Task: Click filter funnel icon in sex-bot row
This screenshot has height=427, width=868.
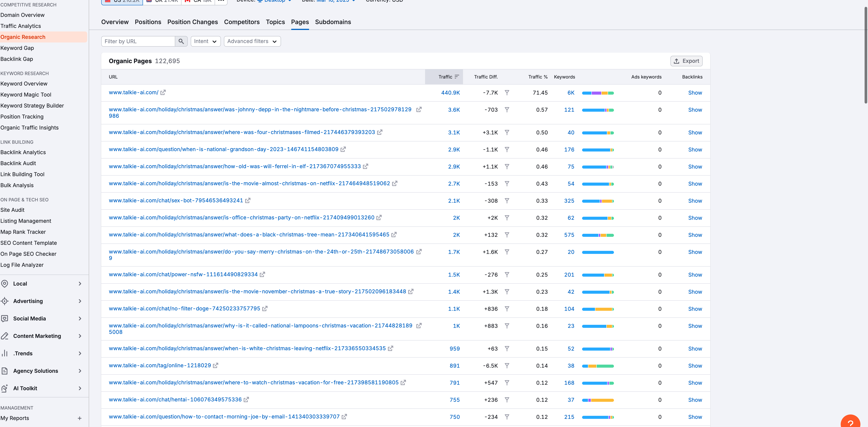Action: (x=507, y=201)
